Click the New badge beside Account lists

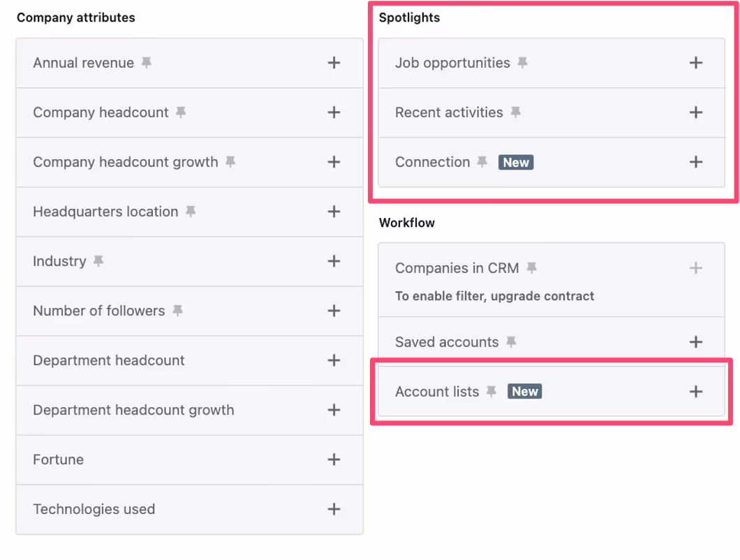click(x=524, y=392)
